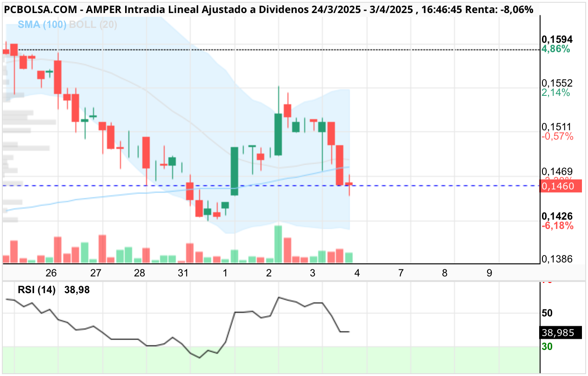
Task: Click the tall green candle at date 1 opening
Action: point(234,171)
